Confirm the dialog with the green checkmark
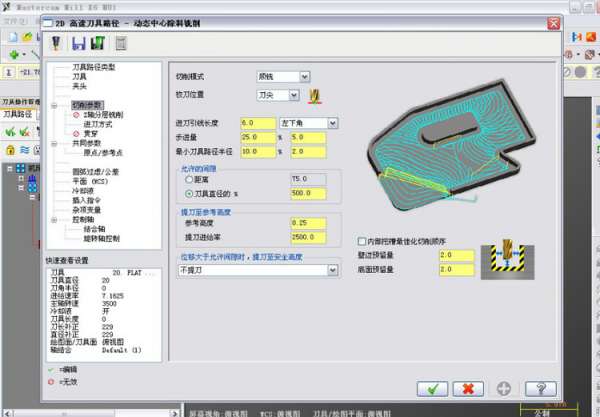600x417 pixels. (x=432, y=389)
